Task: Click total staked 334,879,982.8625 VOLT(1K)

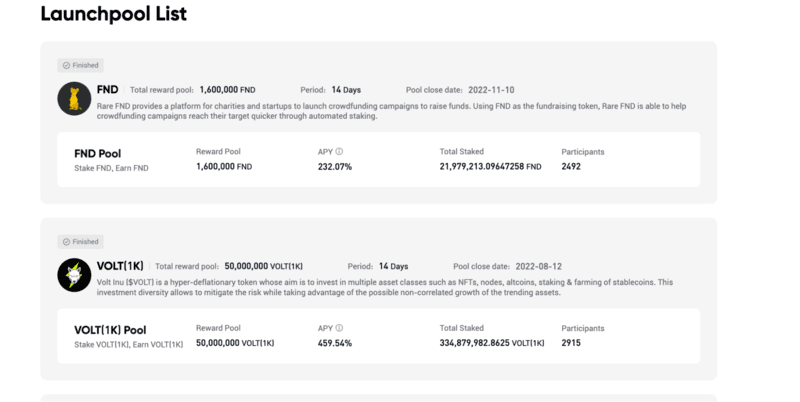Action: coord(492,343)
